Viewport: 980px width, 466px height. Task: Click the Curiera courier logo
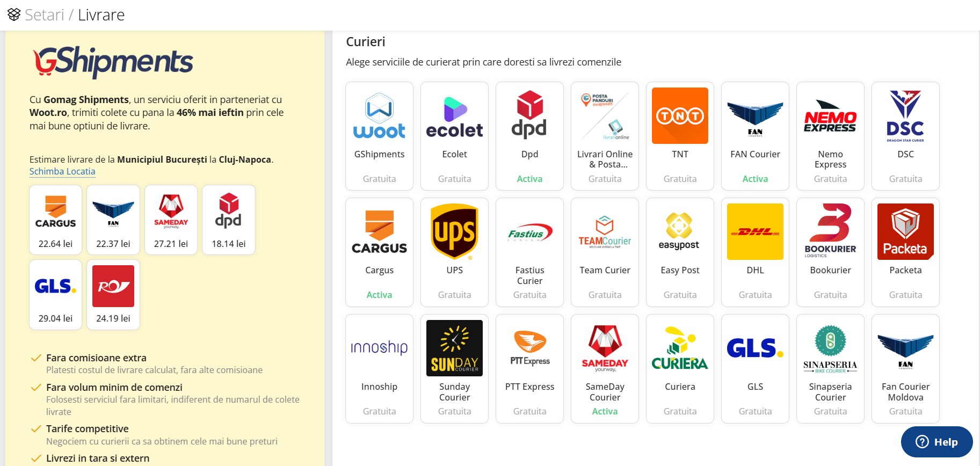point(680,348)
